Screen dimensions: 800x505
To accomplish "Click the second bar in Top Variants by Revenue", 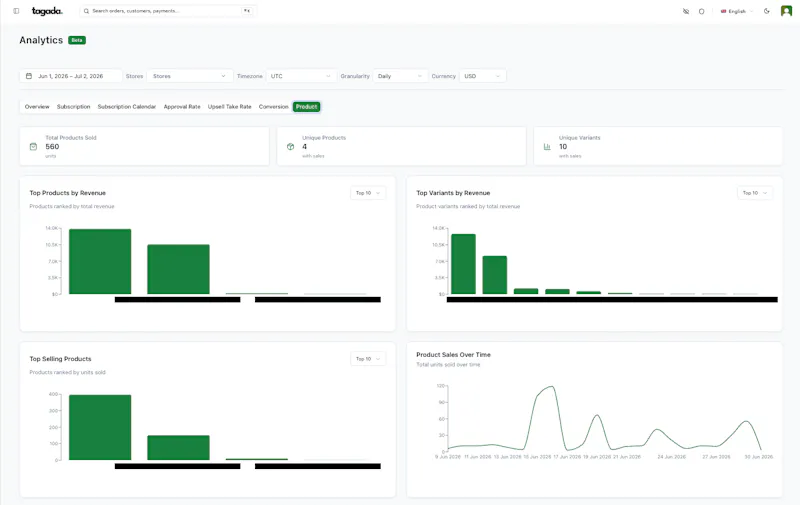I will point(495,275).
